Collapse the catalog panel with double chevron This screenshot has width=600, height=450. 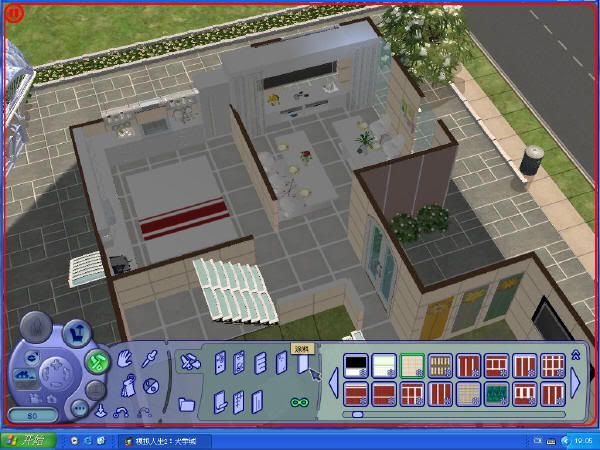tap(576, 355)
